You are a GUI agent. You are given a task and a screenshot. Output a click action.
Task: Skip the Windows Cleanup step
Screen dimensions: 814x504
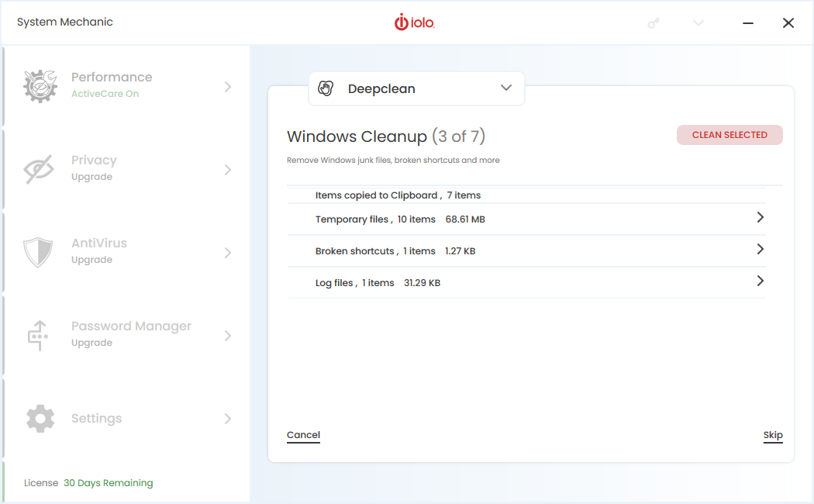[772, 435]
